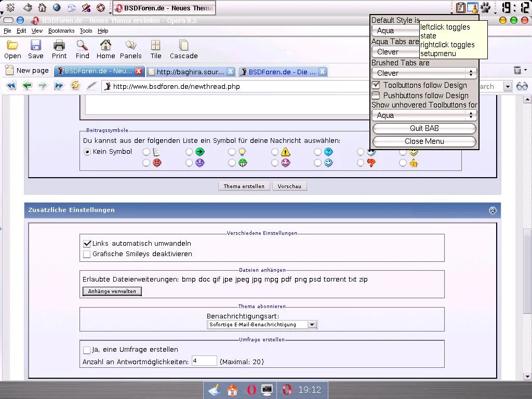
Task: Click the 'Anhänge verwalten' button
Action: pos(112,291)
